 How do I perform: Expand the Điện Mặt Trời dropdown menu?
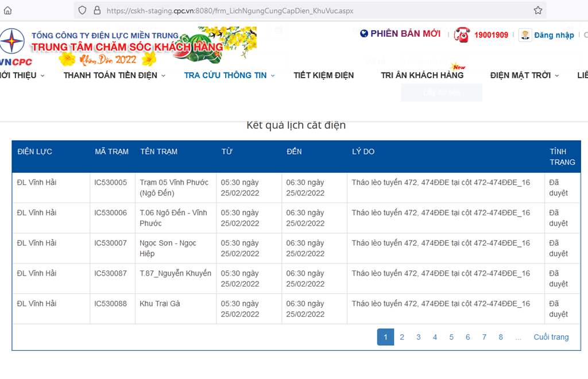click(524, 75)
